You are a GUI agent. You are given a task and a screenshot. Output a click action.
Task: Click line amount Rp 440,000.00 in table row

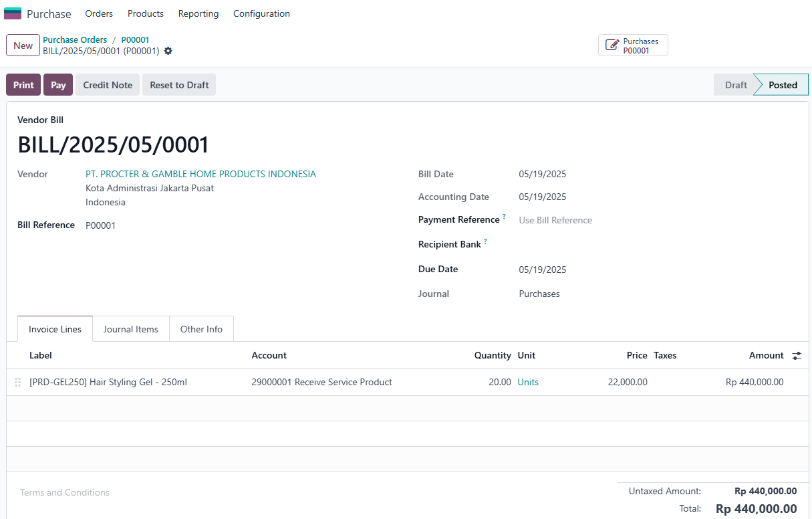pos(755,383)
